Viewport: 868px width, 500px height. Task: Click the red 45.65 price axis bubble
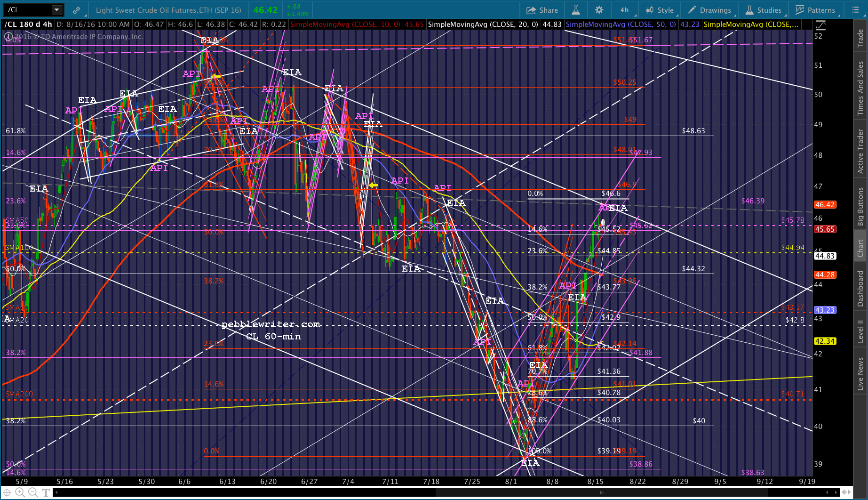pyautogui.click(x=825, y=229)
